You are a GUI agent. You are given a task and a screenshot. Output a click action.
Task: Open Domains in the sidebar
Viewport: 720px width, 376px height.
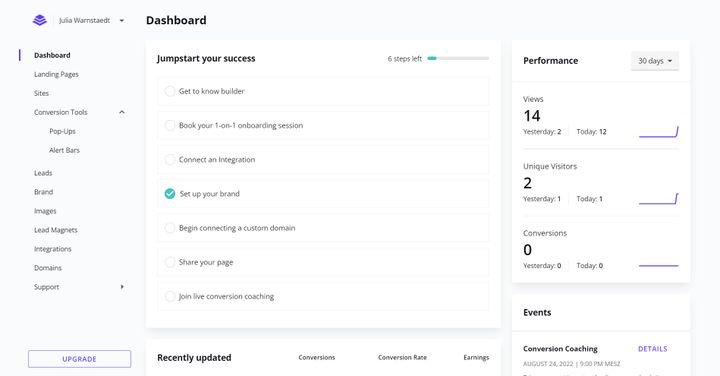pyautogui.click(x=48, y=268)
